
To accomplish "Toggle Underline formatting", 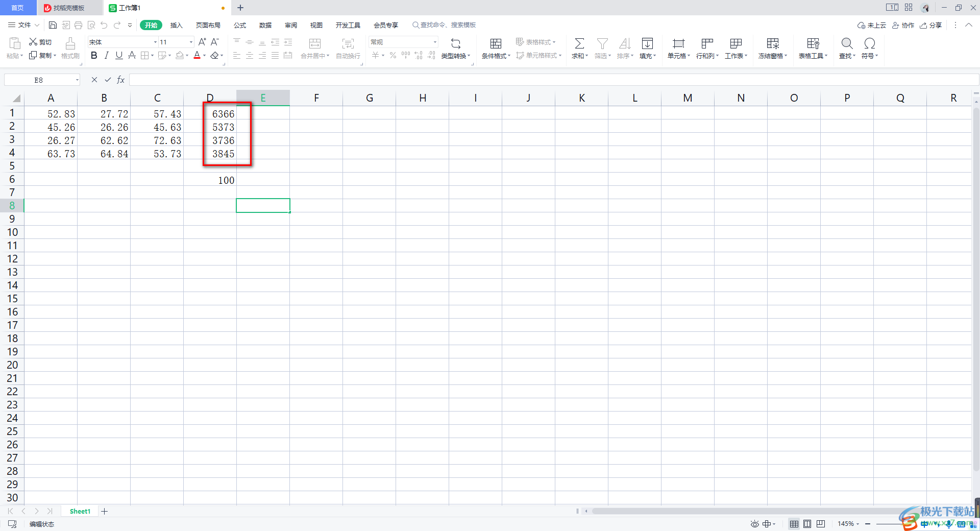I will 119,55.
